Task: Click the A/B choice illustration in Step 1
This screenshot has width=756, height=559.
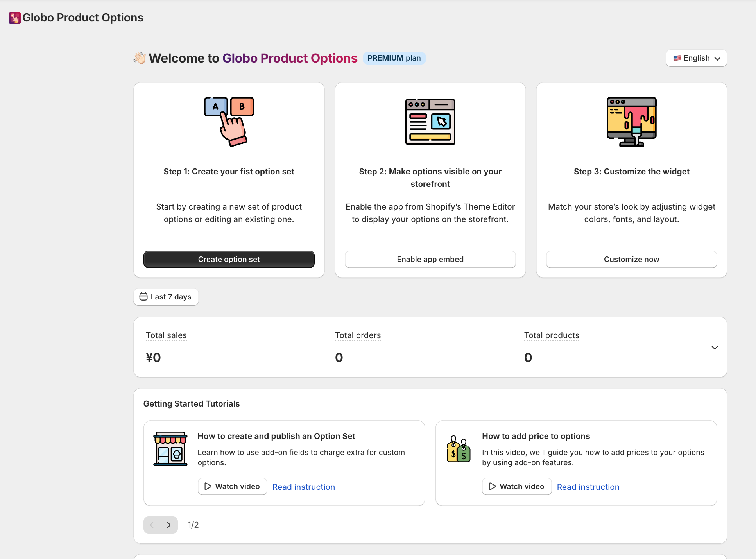Action: [x=229, y=122]
